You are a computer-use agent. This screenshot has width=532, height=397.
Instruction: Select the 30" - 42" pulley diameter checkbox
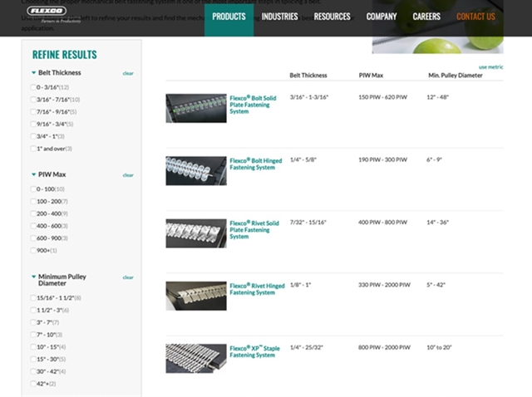pyautogui.click(x=33, y=371)
